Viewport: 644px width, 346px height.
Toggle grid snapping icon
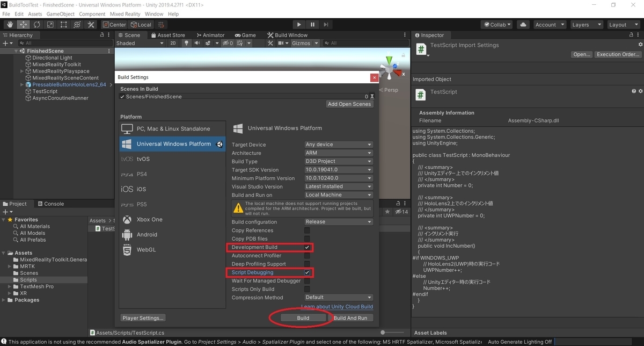point(162,25)
